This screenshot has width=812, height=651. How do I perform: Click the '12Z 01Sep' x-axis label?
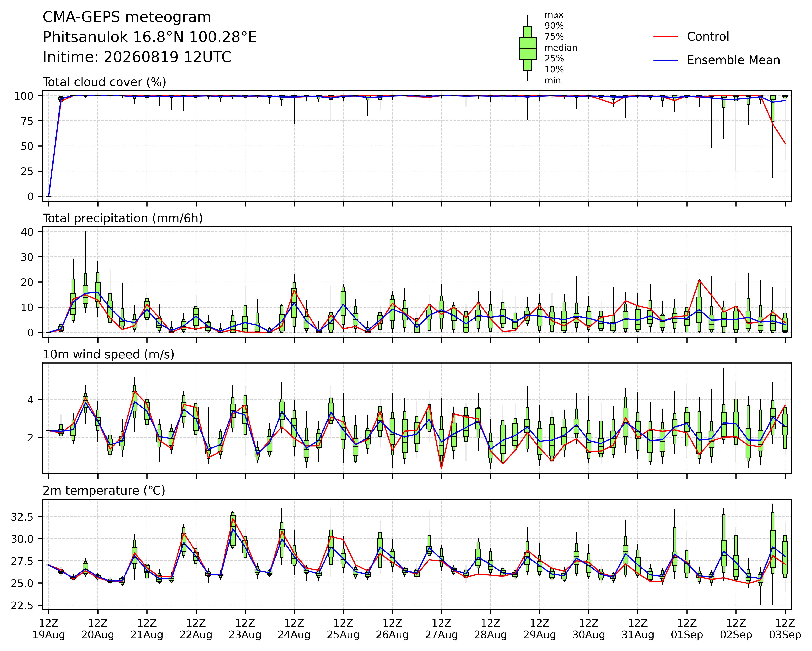[687, 629]
